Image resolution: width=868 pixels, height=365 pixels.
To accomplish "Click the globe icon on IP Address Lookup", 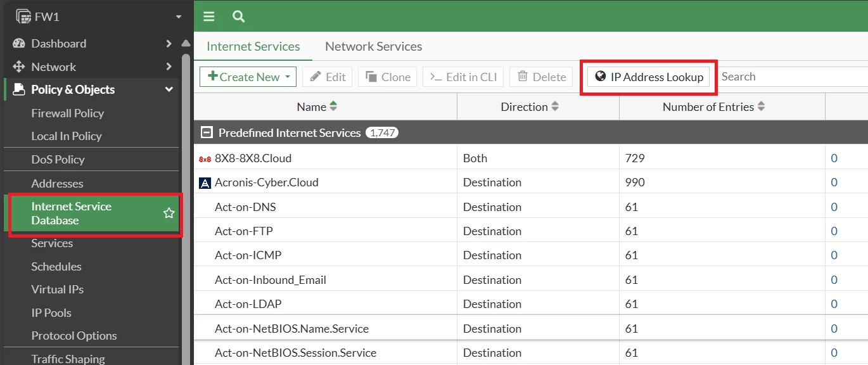I will pyautogui.click(x=600, y=77).
